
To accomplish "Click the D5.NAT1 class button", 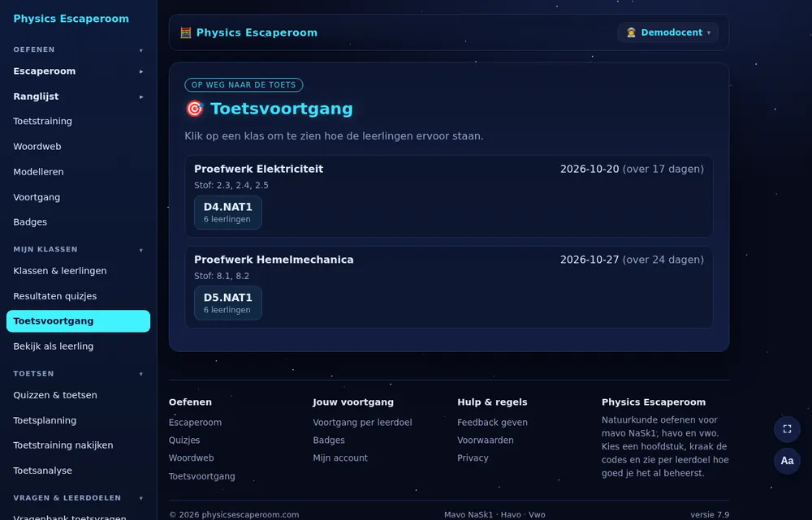I will coord(228,303).
